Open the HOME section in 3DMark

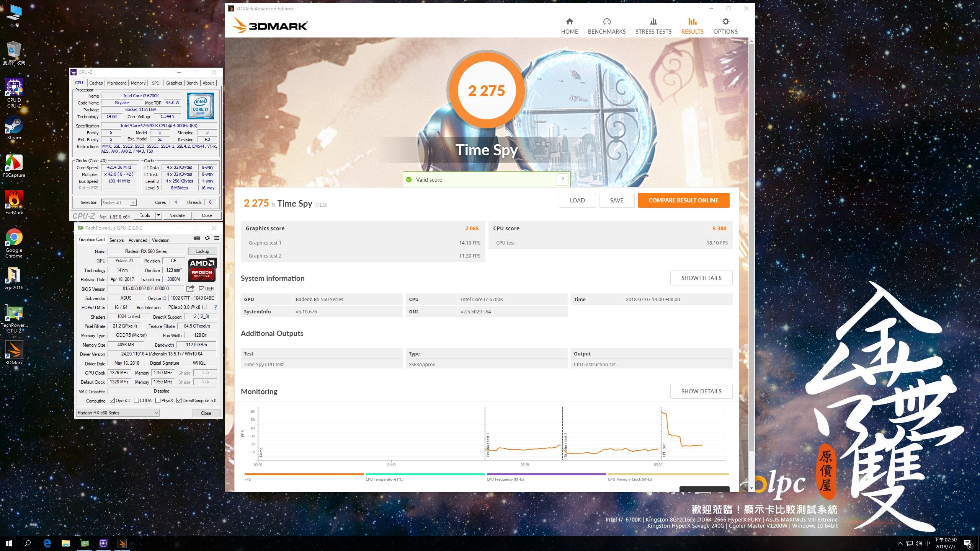[569, 26]
